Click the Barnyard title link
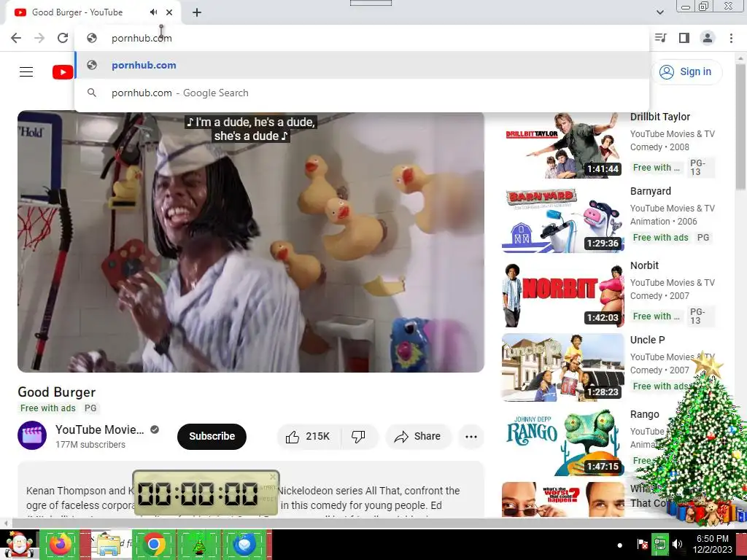Image resolution: width=747 pixels, height=560 pixels. tap(651, 191)
